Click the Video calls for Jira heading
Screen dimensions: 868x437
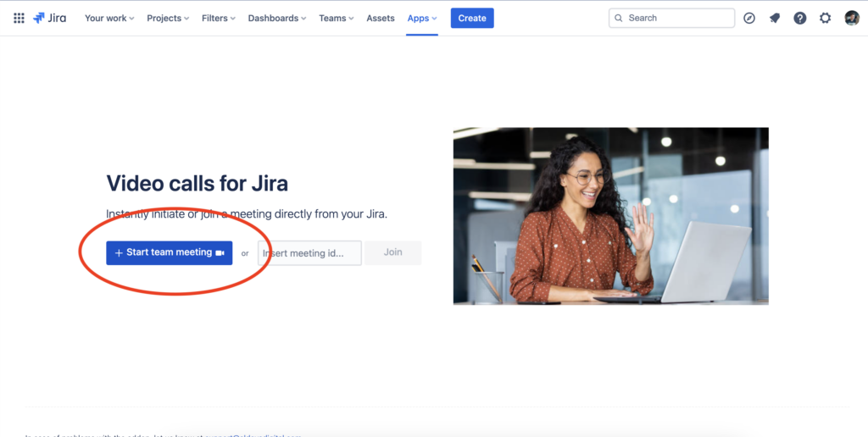[197, 183]
